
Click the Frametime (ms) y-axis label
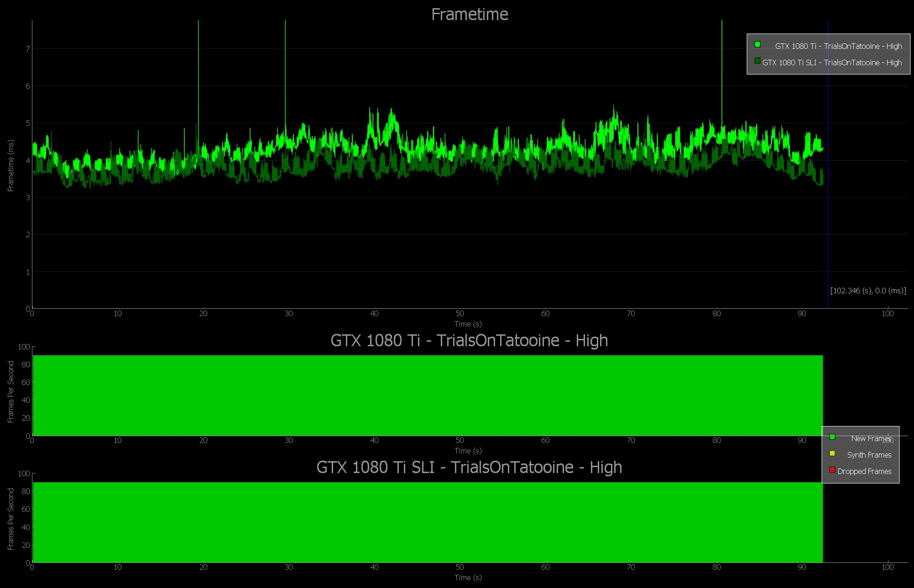pos(11,165)
